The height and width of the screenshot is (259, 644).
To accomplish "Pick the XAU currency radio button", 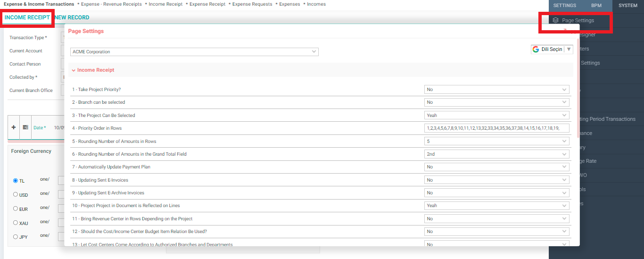I will click(x=16, y=223).
